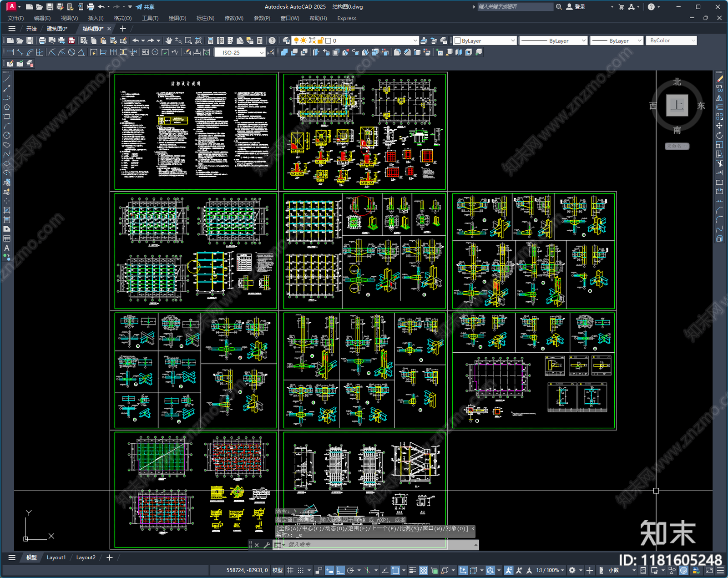
Task: Select the Pan (hand) tool
Action: (x=169, y=41)
